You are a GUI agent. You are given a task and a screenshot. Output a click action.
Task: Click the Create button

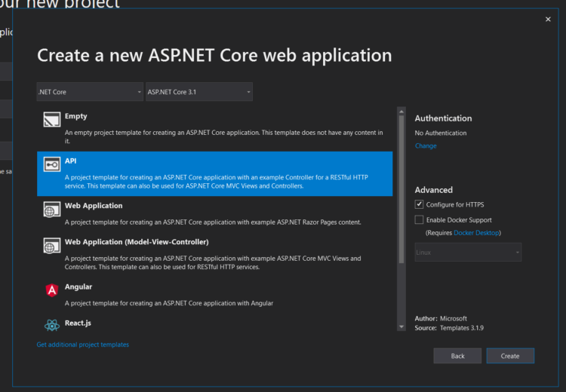pyautogui.click(x=510, y=356)
